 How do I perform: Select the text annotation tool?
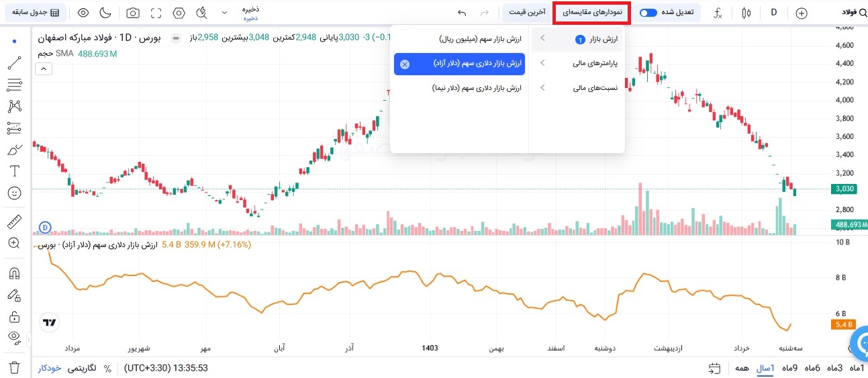pyautogui.click(x=14, y=171)
